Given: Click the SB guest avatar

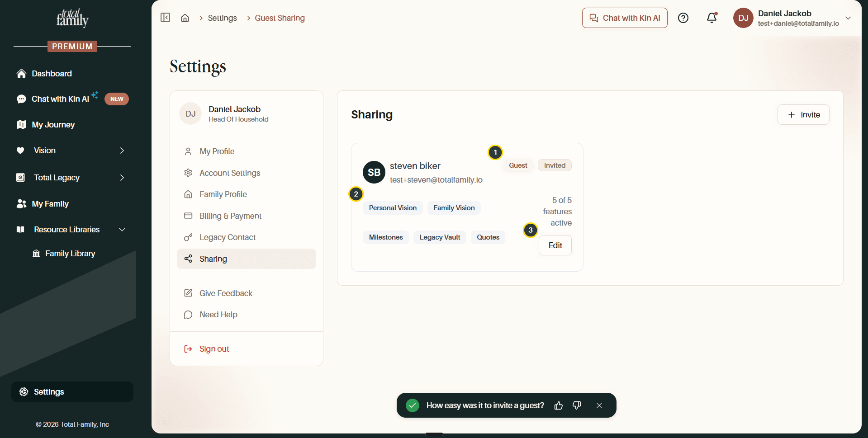Looking at the screenshot, I should coord(374,172).
